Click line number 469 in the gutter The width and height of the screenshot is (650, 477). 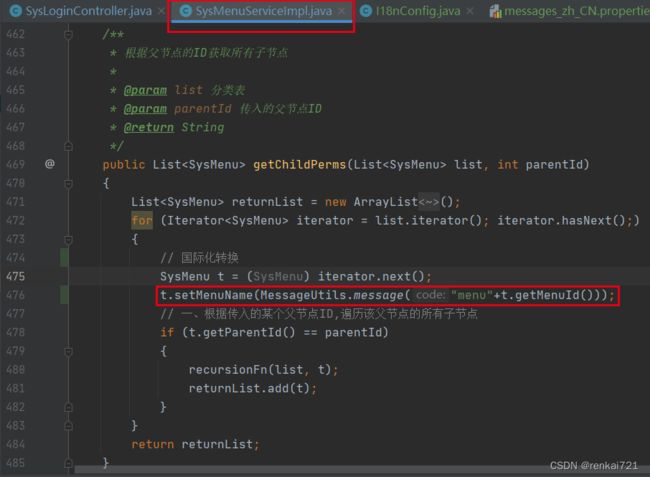click(15, 165)
